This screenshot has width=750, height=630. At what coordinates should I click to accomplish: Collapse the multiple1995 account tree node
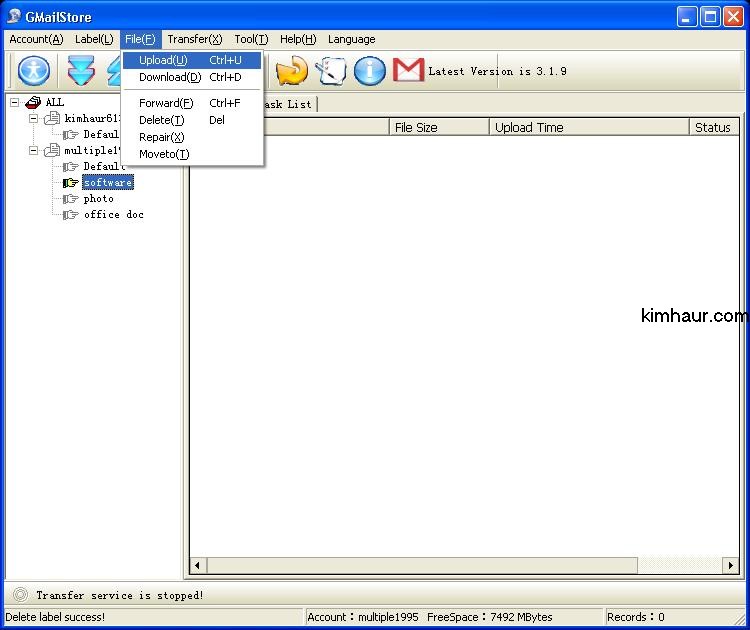point(33,151)
